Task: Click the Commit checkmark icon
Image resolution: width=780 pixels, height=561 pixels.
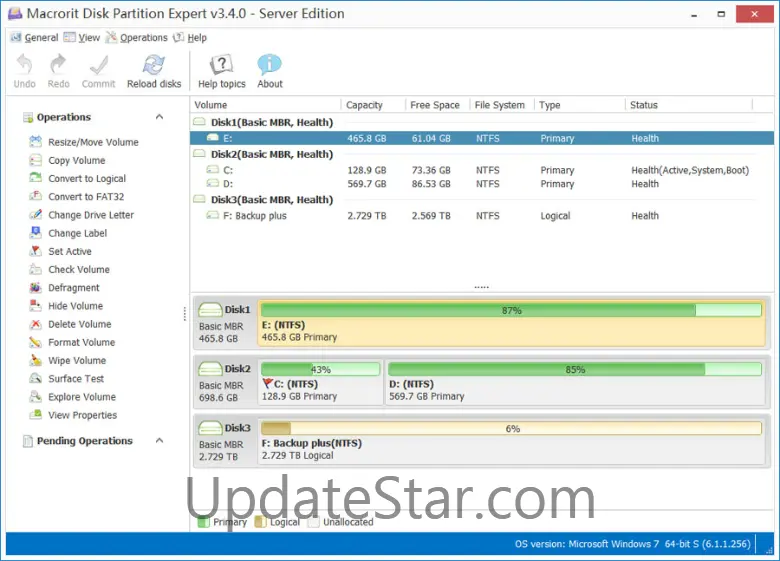Action: 98,65
